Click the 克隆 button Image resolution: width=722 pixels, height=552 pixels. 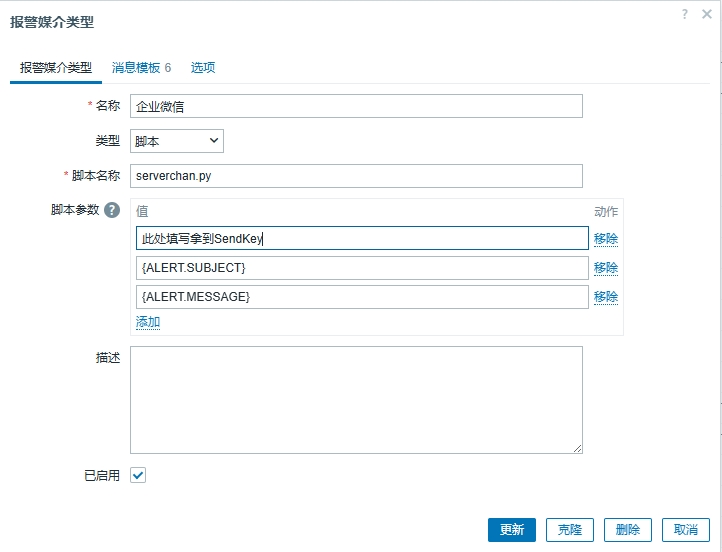pos(570,530)
